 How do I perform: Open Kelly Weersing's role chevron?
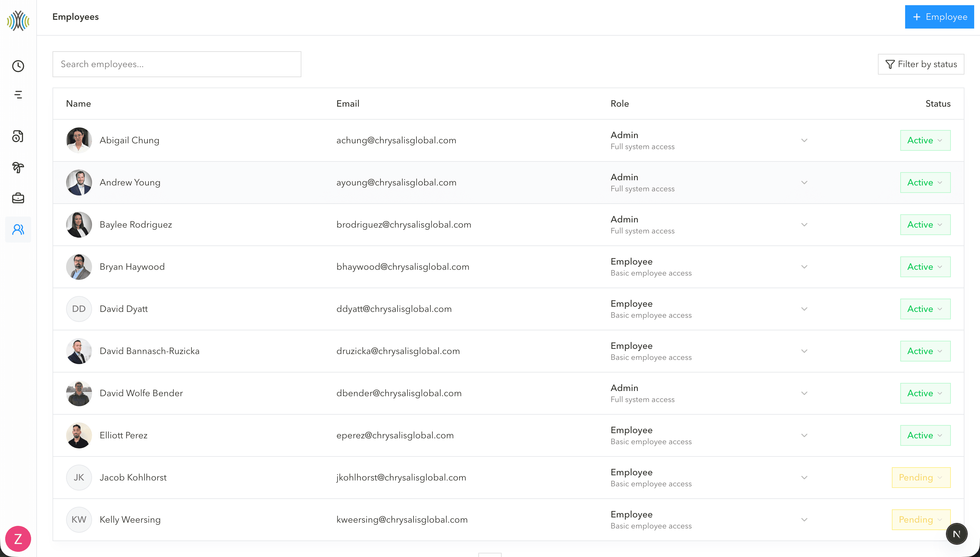pos(804,519)
